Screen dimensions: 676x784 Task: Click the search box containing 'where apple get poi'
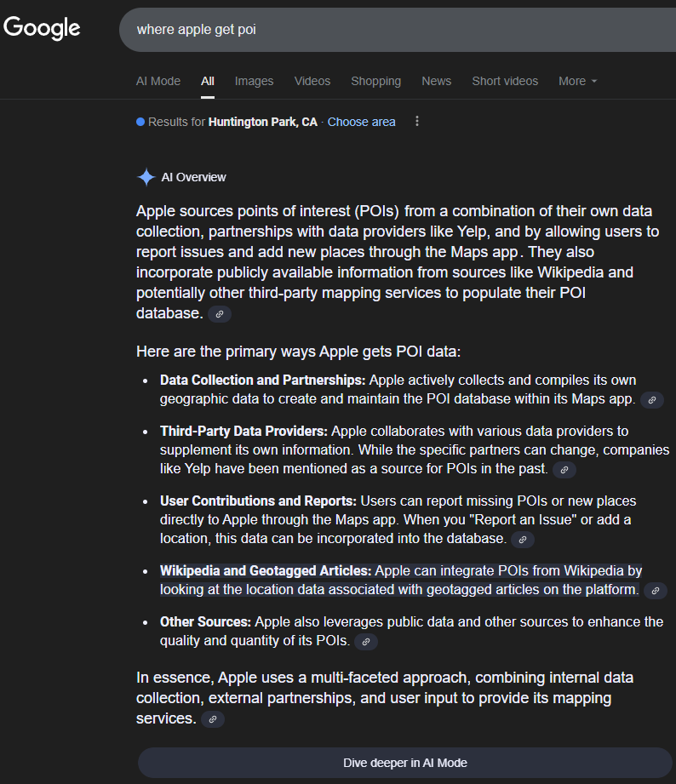[398, 30]
